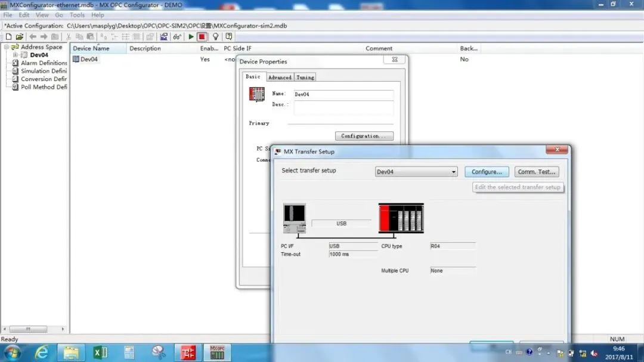This screenshot has width=644, height=362.
Task: Click the Up one level folder icon
Action: click(55, 36)
